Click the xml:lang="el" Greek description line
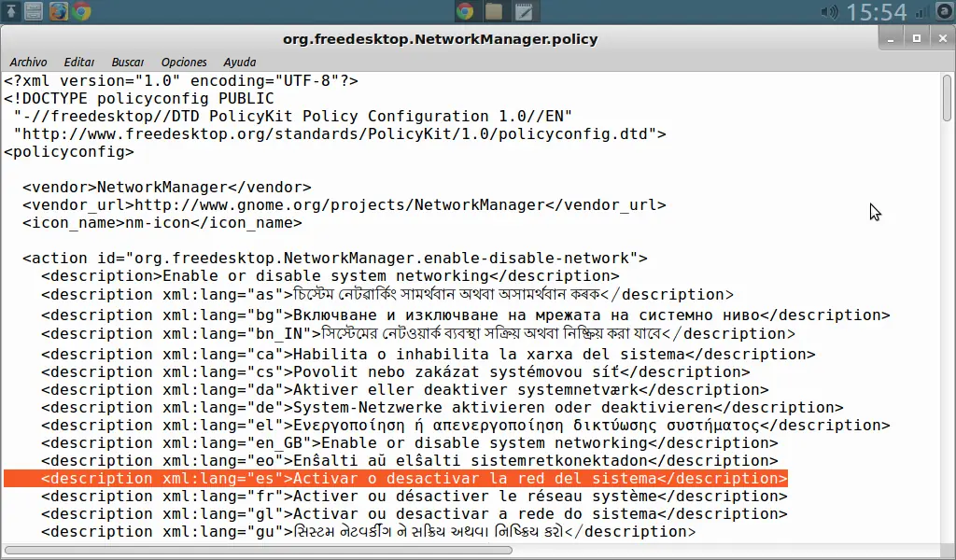 click(466, 425)
